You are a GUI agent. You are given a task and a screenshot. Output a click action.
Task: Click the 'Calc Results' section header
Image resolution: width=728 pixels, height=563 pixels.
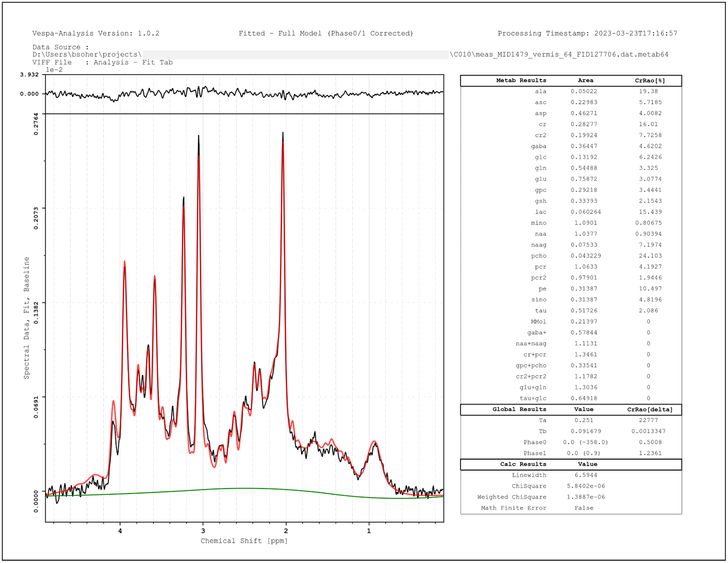[x=523, y=464]
